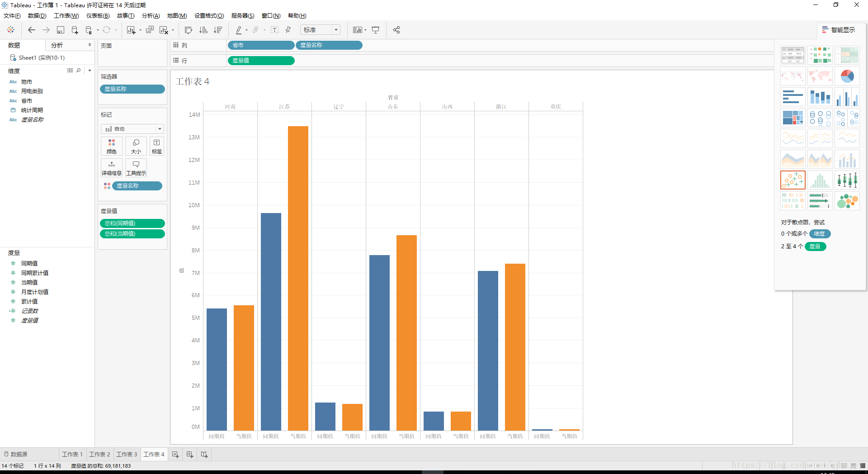Choose the horizontal bars chart in Show Me

point(793,97)
